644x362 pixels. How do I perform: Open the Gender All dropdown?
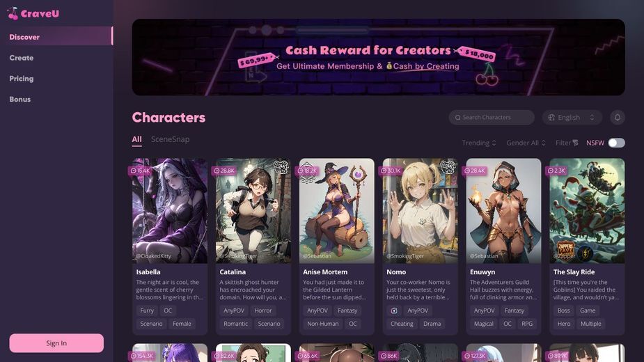526,143
